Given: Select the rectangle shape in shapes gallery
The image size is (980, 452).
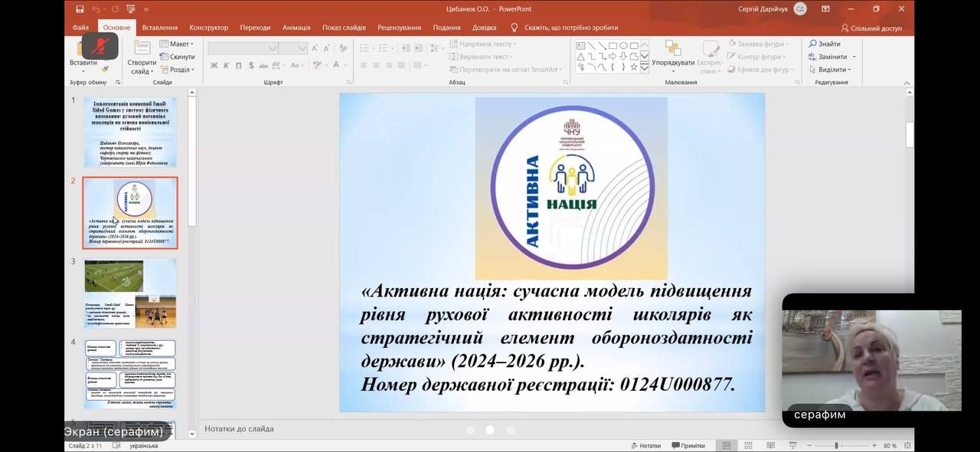Looking at the screenshot, I should 613,46.
